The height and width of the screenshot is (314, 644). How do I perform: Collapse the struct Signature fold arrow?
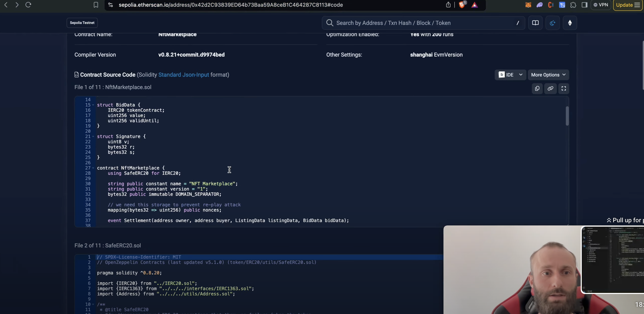[x=93, y=136]
